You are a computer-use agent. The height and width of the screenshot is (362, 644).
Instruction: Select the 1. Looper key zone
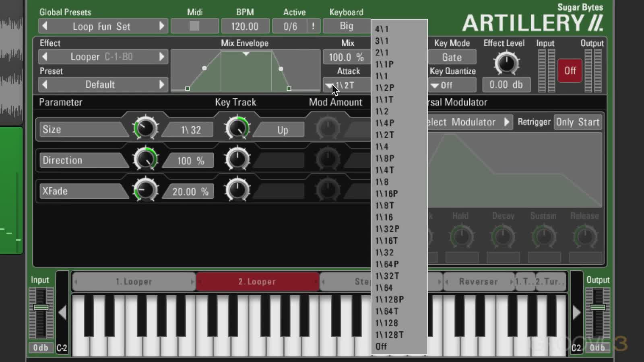134,282
